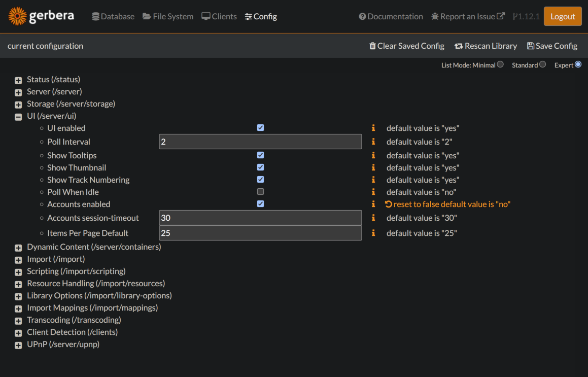The width and height of the screenshot is (588, 377).
Task: Click the reset arrow icon for Accounts enabled
Action: (389, 204)
